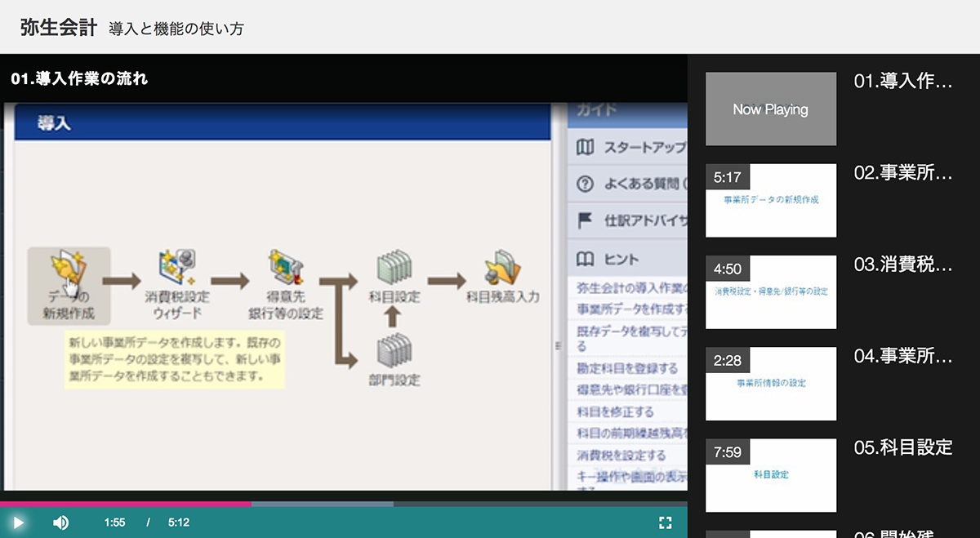This screenshot has width=980, height=538.
Task: Click the 弥生会計 header title
Action: [x=59, y=27]
